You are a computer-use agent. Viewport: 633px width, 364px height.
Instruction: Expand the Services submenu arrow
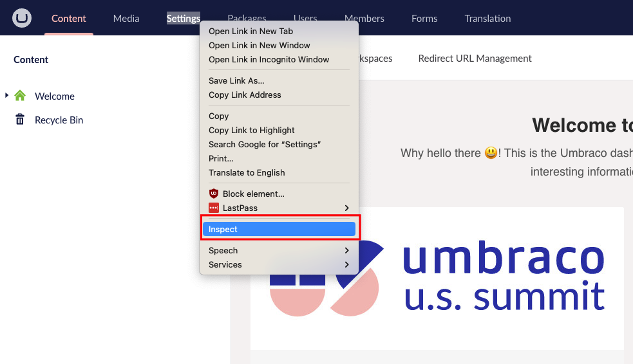coord(346,264)
